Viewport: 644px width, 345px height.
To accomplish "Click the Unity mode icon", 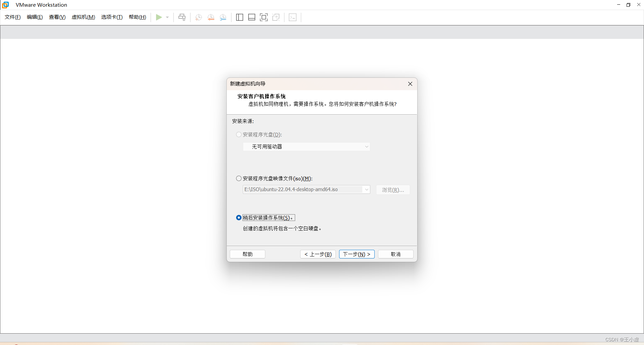I will click(x=276, y=17).
